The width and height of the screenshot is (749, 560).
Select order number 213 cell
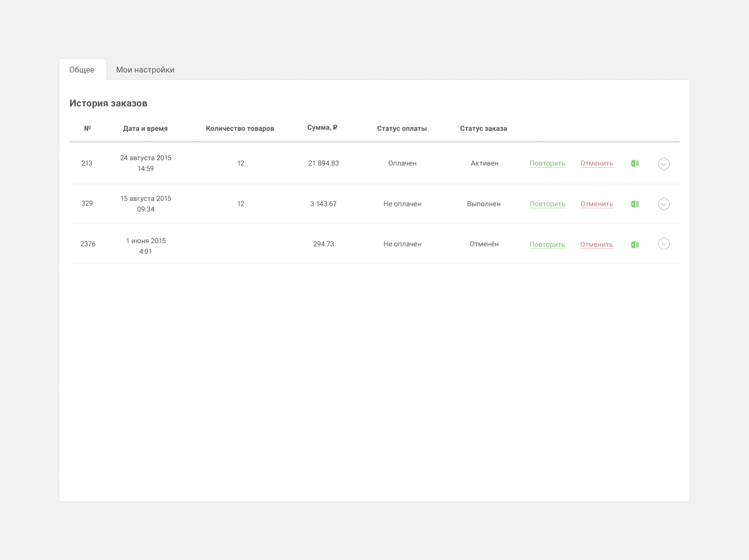pos(87,163)
